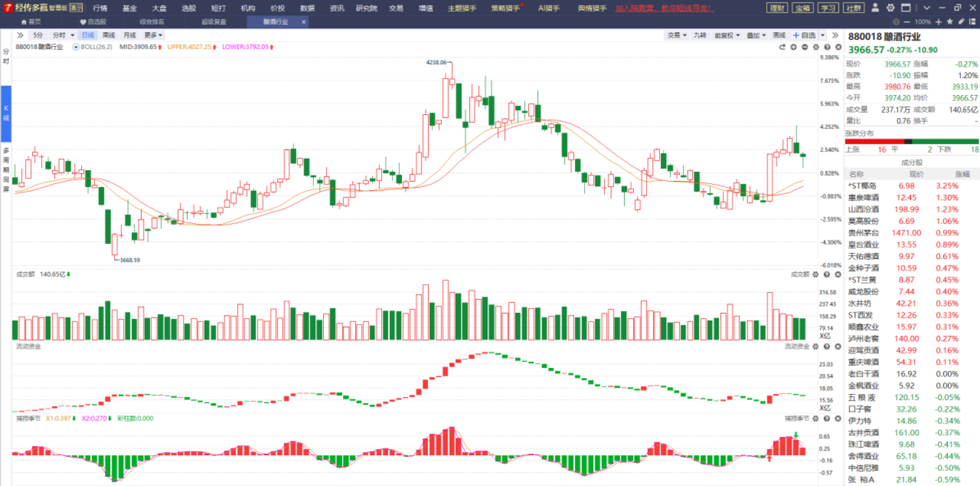
Task: Zoom in with plus icon beside 100%
Action: (939, 22)
